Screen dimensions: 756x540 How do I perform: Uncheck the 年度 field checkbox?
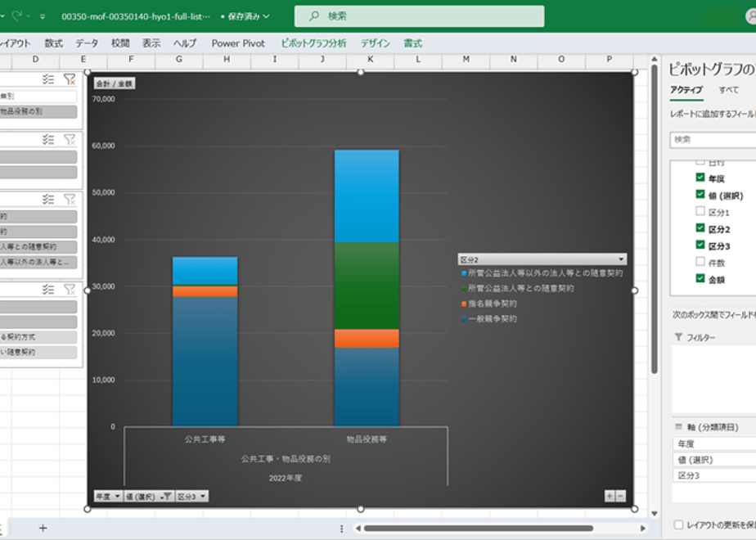coord(700,178)
